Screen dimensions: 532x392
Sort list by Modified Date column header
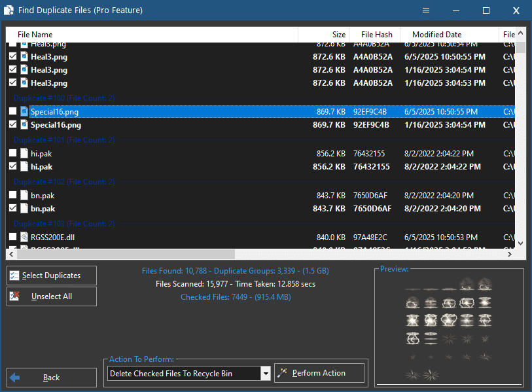[436, 35]
